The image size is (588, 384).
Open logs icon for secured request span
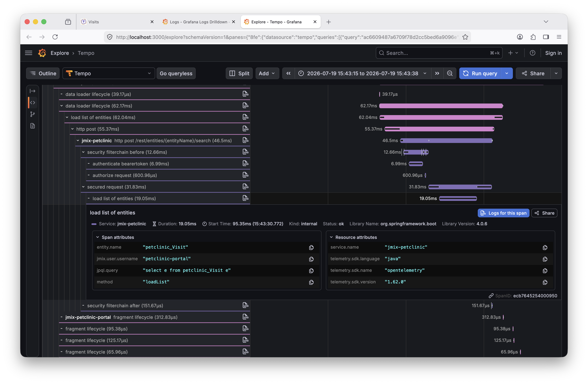(x=245, y=186)
